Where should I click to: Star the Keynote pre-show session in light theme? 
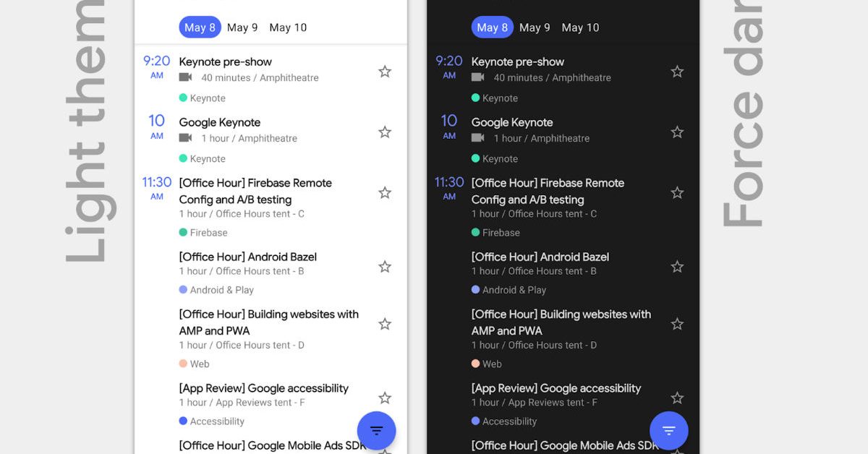385,72
